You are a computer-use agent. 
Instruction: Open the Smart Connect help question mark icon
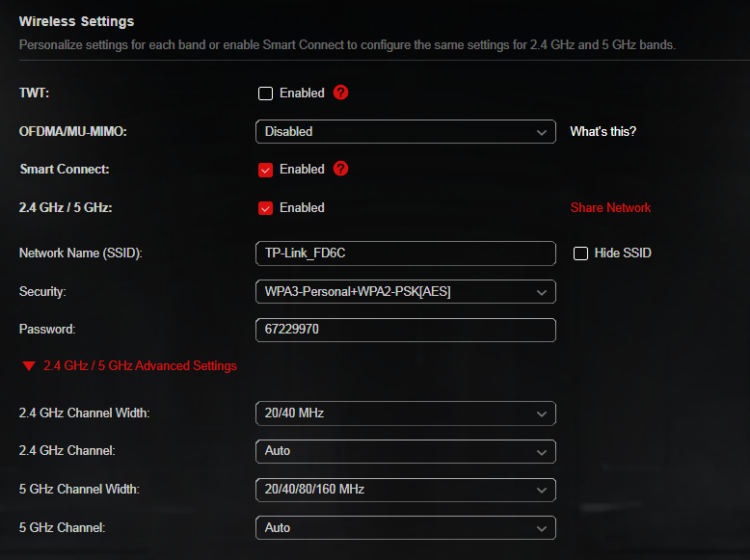click(340, 169)
